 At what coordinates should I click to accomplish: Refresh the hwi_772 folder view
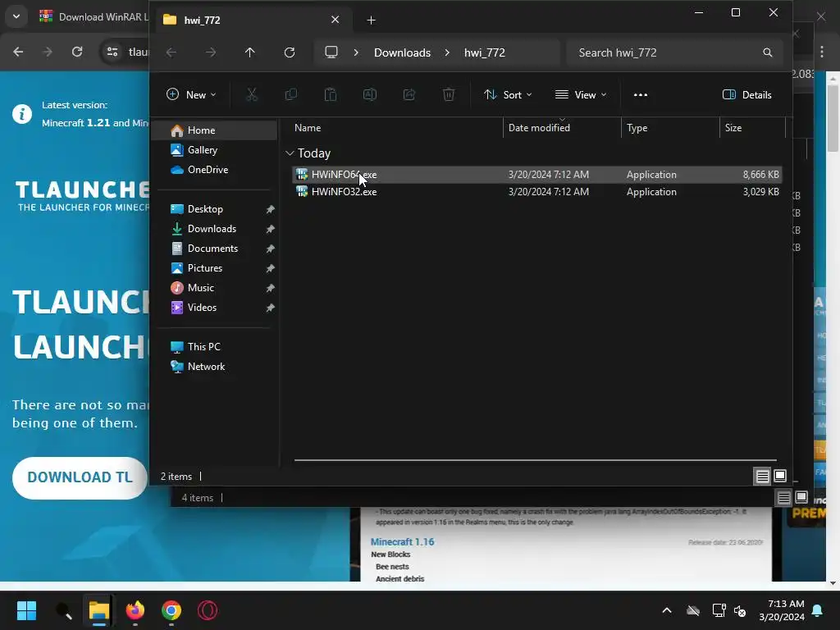(290, 52)
